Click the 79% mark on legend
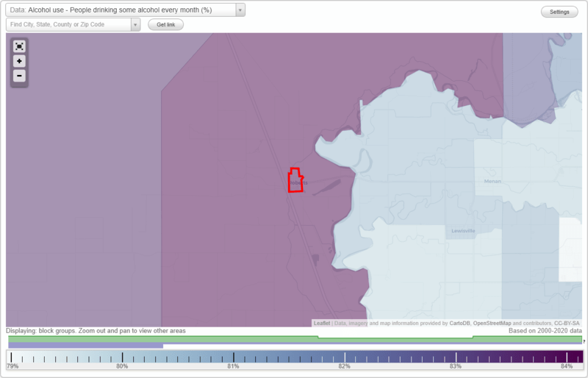 point(12,366)
